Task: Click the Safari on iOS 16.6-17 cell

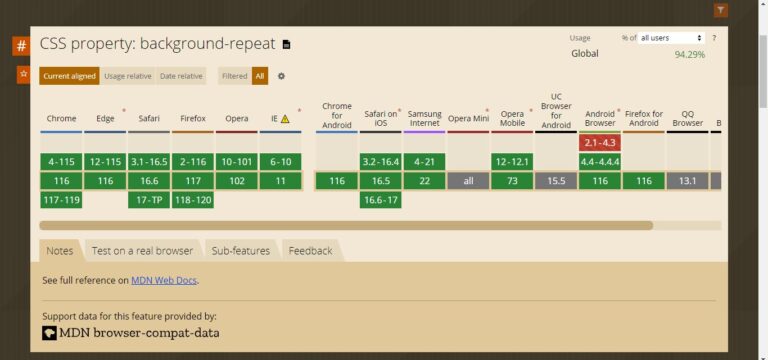Action: click(381, 200)
